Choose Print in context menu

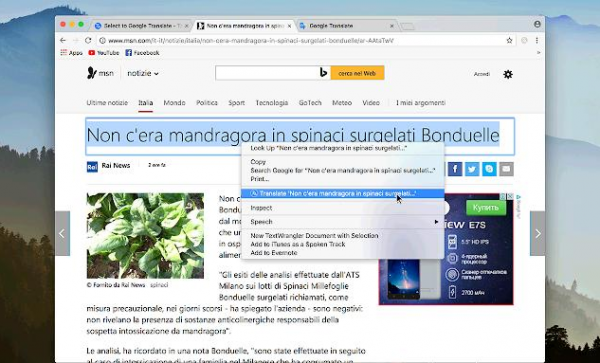[x=342, y=179]
